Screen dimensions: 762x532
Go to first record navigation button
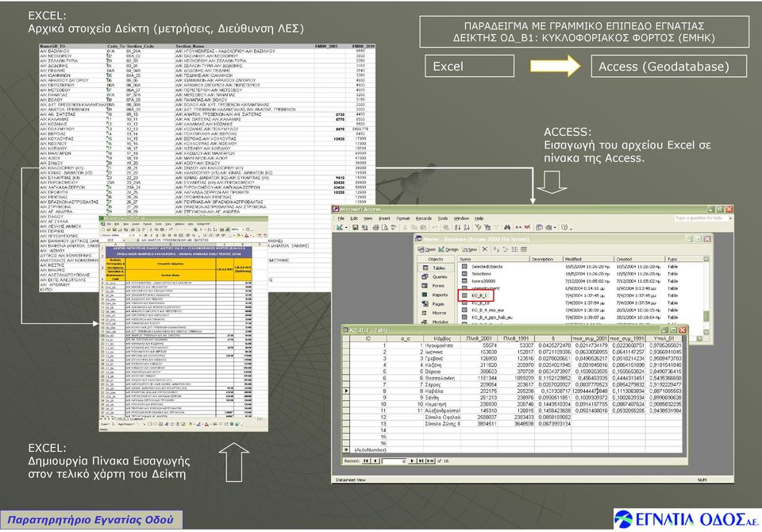365,461
